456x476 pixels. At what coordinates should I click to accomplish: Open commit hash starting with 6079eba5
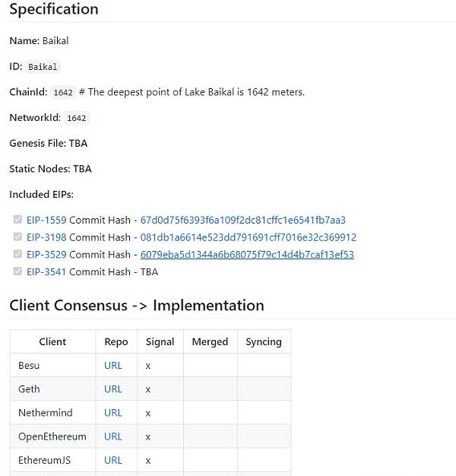coord(247,255)
